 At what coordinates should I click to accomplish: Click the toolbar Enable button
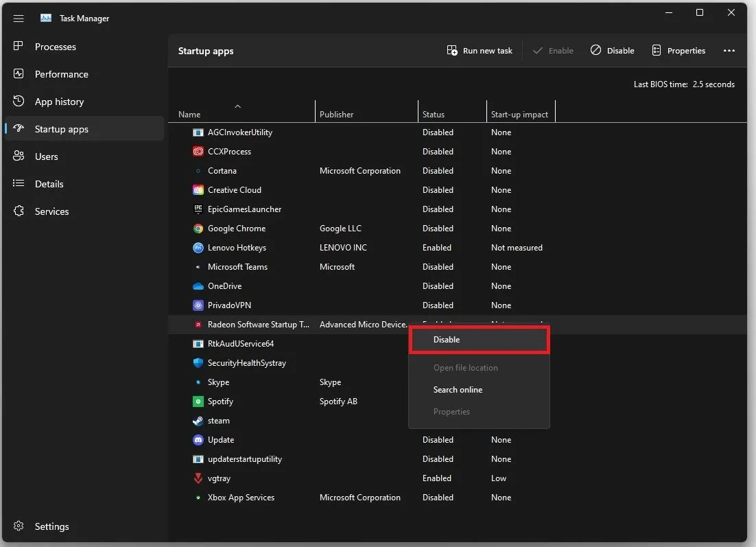coord(553,51)
